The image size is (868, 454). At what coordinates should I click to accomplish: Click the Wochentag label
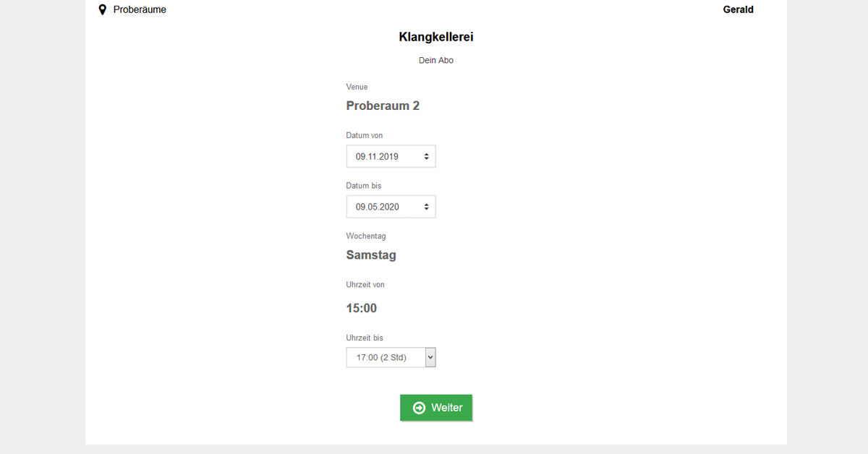click(367, 236)
